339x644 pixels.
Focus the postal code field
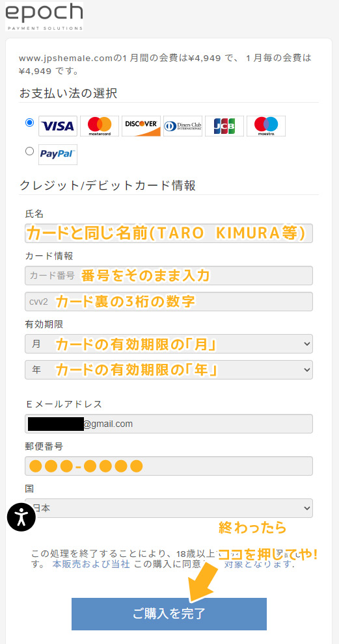(169, 466)
